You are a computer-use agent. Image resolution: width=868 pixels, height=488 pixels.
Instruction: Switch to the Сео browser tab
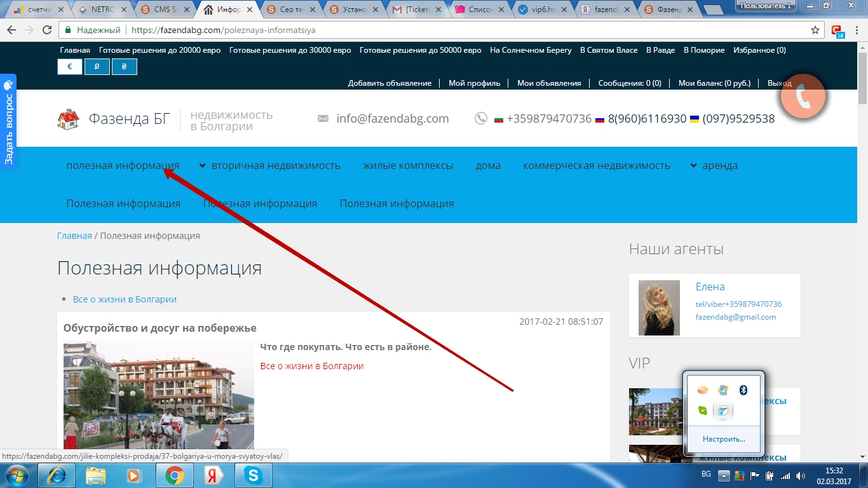(291, 10)
